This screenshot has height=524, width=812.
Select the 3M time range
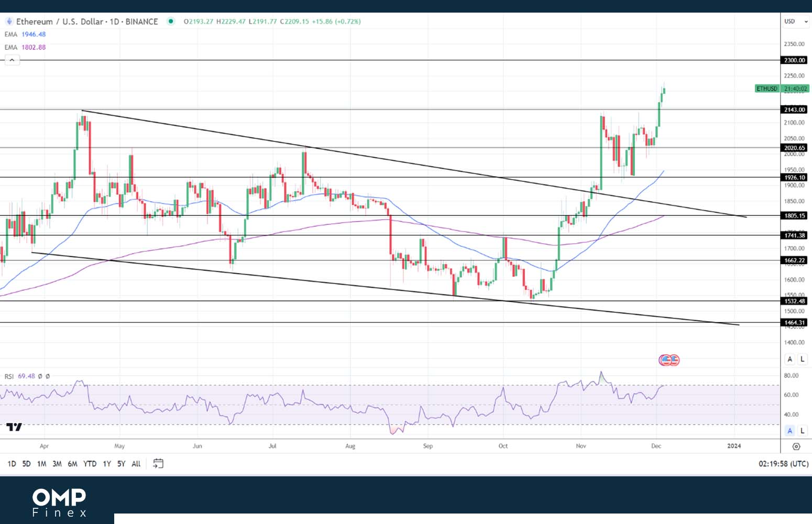coord(57,464)
